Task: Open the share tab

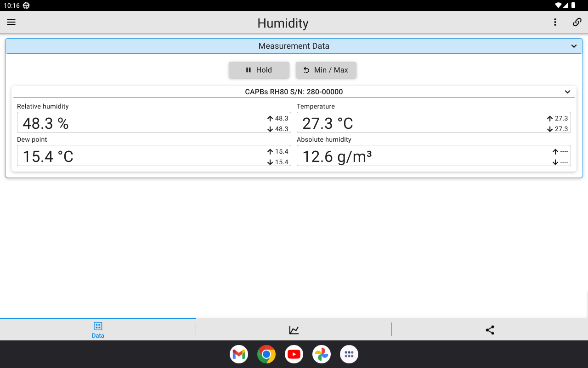Action: 490,330
